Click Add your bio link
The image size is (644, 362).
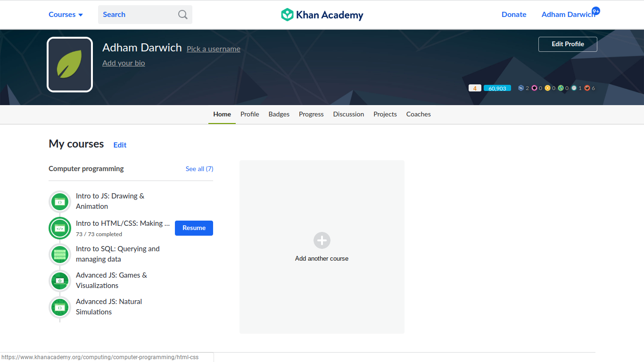124,63
